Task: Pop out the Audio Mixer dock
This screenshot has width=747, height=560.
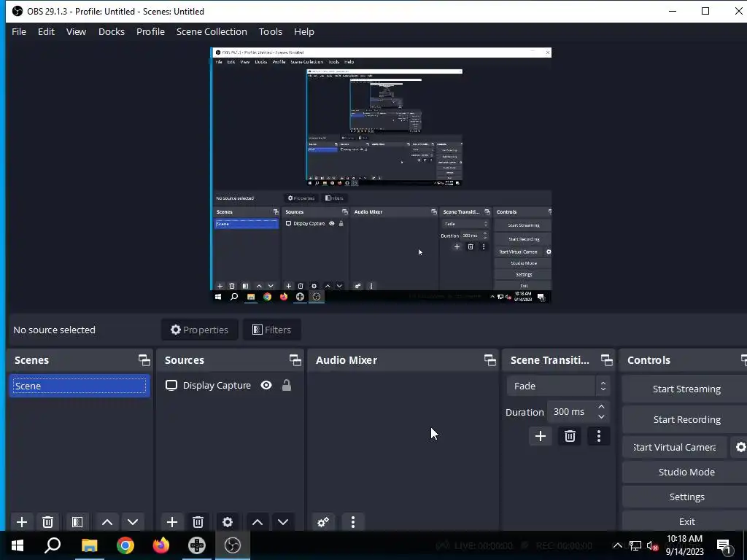Action: coord(489,360)
